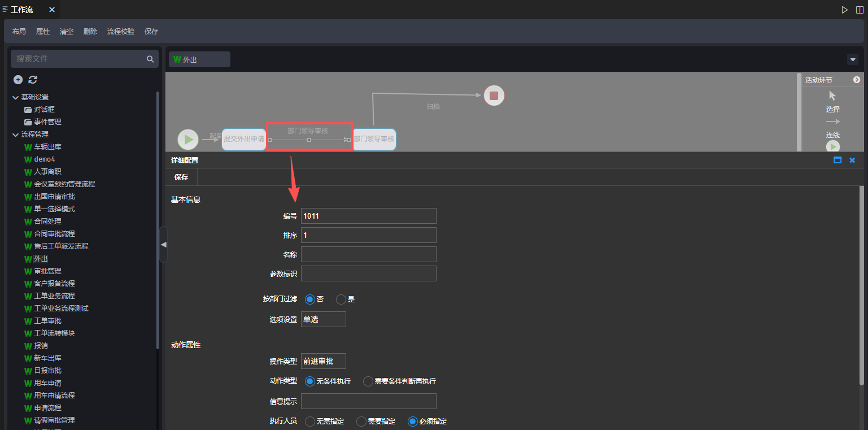Image resolution: width=868 pixels, height=430 pixels.
Task: Switch to the 外出 workflow tab
Action: pos(199,59)
